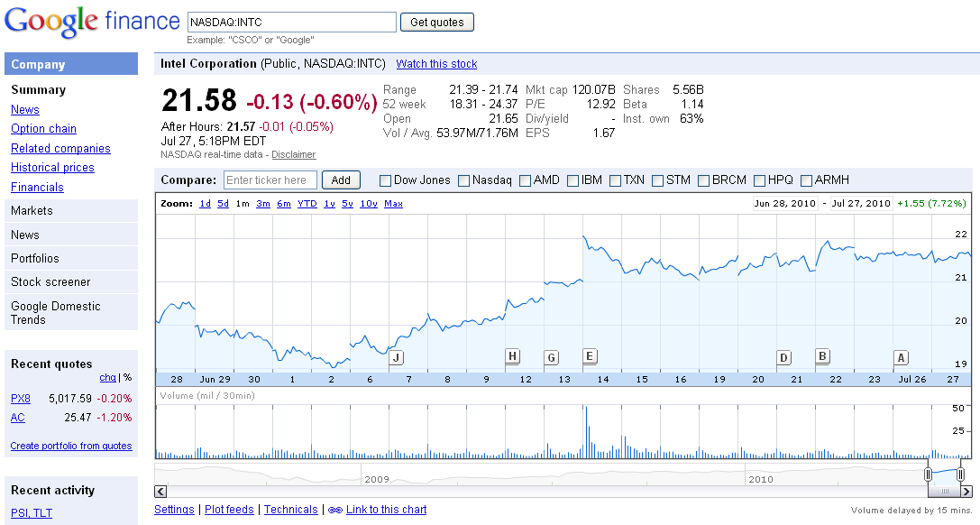The width and height of the screenshot is (980, 525).
Task: Grab the left handle of timeline range selector
Action: point(928,474)
